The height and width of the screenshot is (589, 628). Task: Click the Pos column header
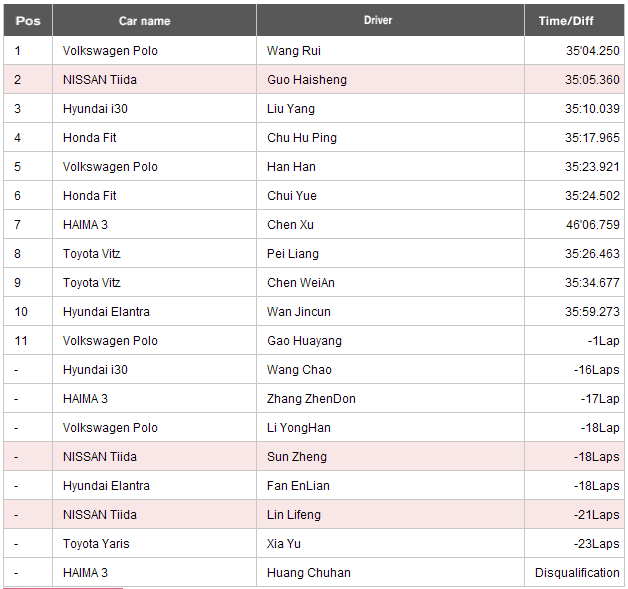27,20
